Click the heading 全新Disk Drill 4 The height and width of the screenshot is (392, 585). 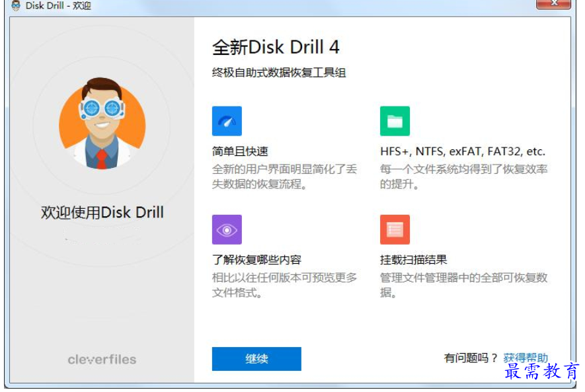click(x=276, y=48)
